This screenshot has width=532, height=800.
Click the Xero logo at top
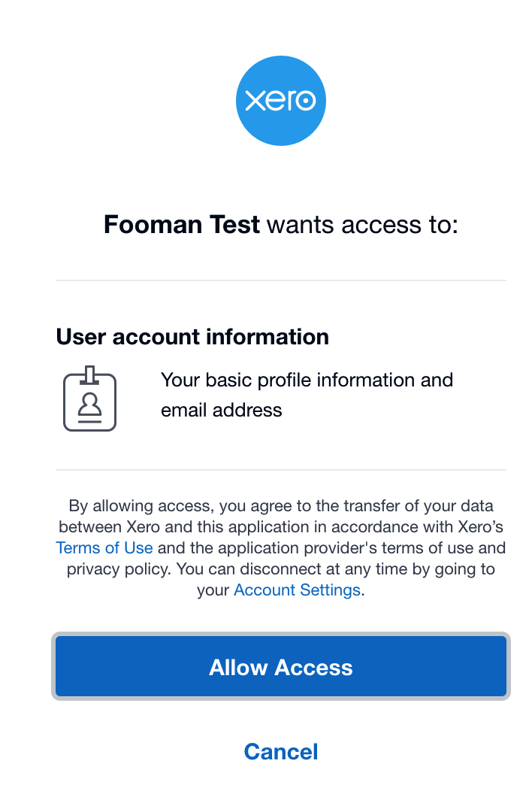(x=280, y=101)
